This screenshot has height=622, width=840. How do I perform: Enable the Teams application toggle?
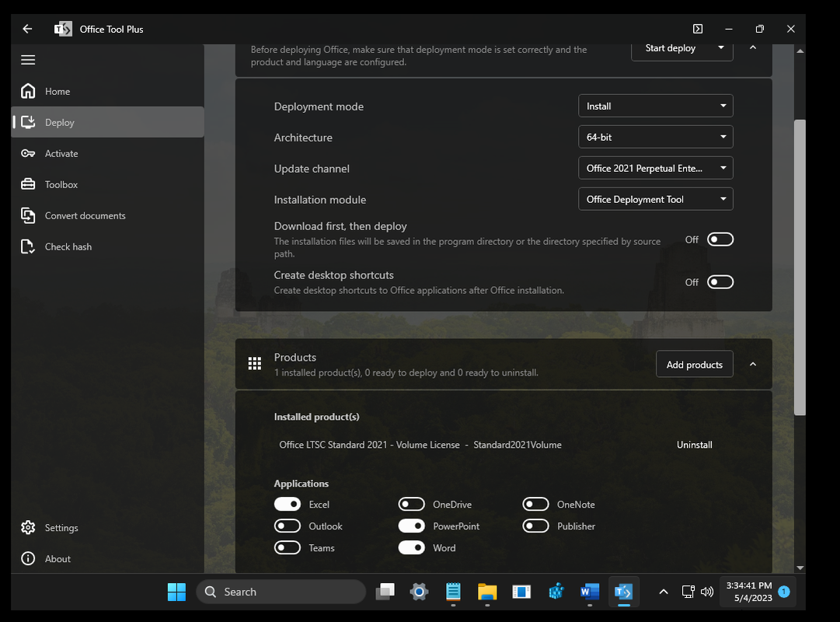click(x=288, y=547)
